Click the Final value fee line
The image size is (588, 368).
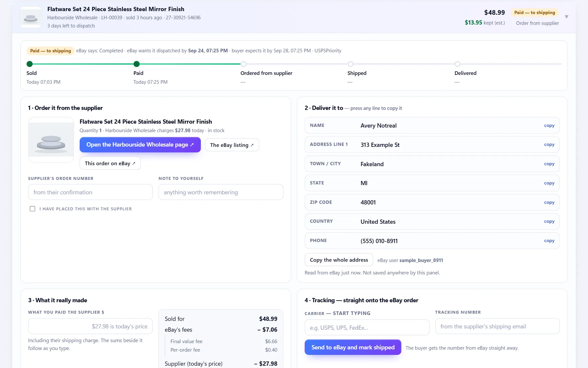[224, 342]
